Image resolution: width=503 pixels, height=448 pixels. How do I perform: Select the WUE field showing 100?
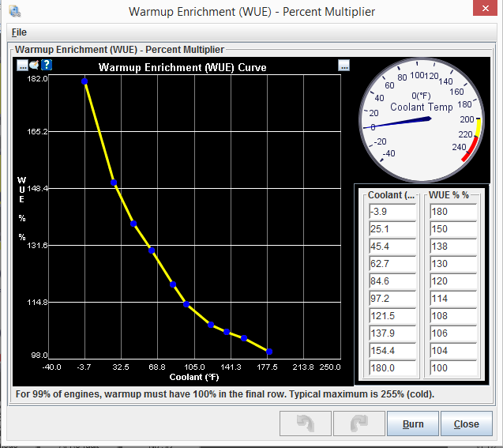pyautogui.click(x=453, y=367)
